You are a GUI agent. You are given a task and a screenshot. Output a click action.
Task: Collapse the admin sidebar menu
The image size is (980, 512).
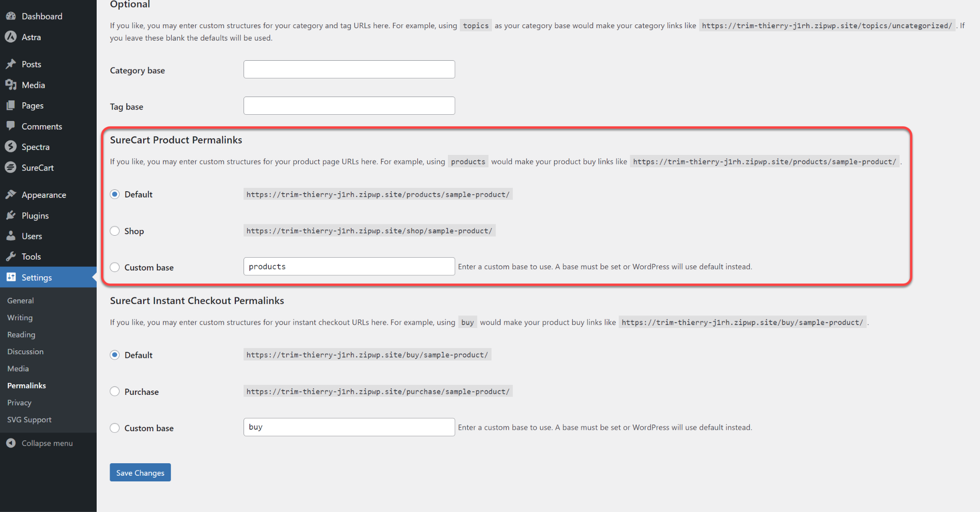point(46,443)
